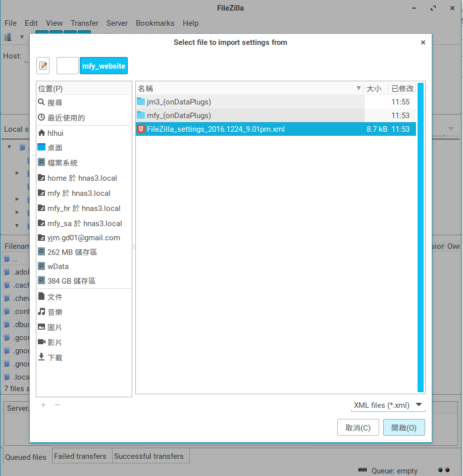Open the wData drive in sidebar

pyautogui.click(x=58, y=266)
